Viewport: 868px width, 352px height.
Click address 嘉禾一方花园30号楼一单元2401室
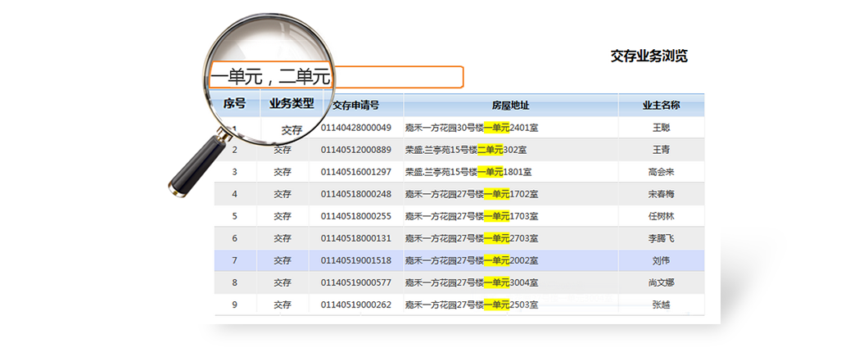click(x=472, y=128)
